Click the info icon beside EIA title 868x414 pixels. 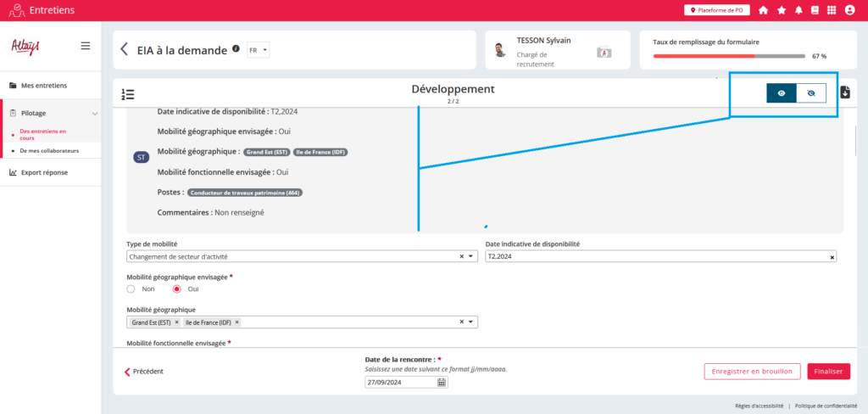(x=236, y=49)
